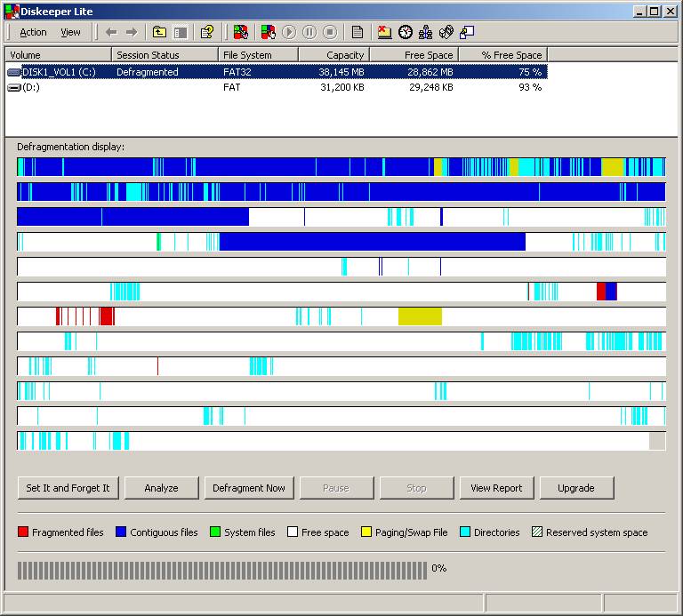Image resolution: width=683 pixels, height=616 pixels.
Task: Open the clock schedule toolbar icon
Action: coord(406,32)
